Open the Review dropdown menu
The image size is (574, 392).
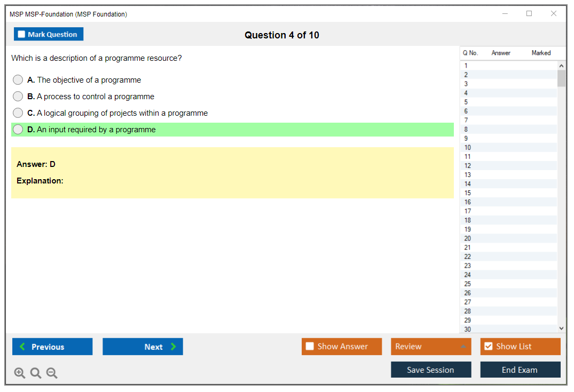click(431, 347)
